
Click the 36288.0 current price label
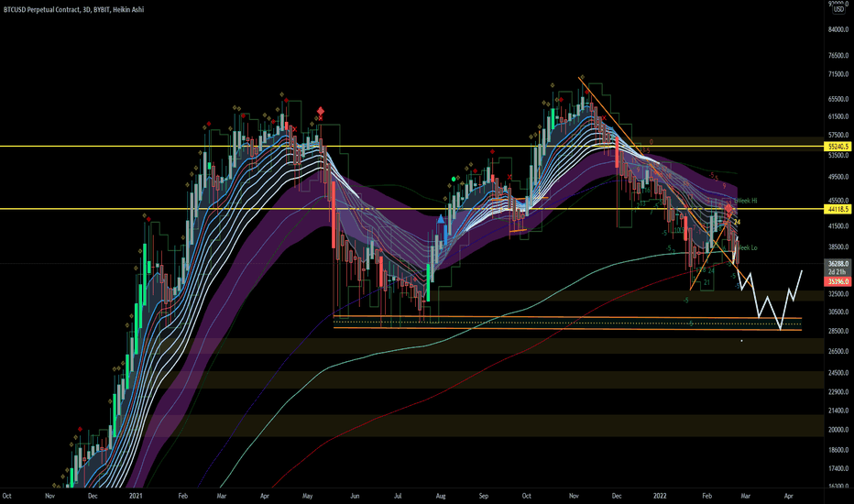[x=838, y=264]
